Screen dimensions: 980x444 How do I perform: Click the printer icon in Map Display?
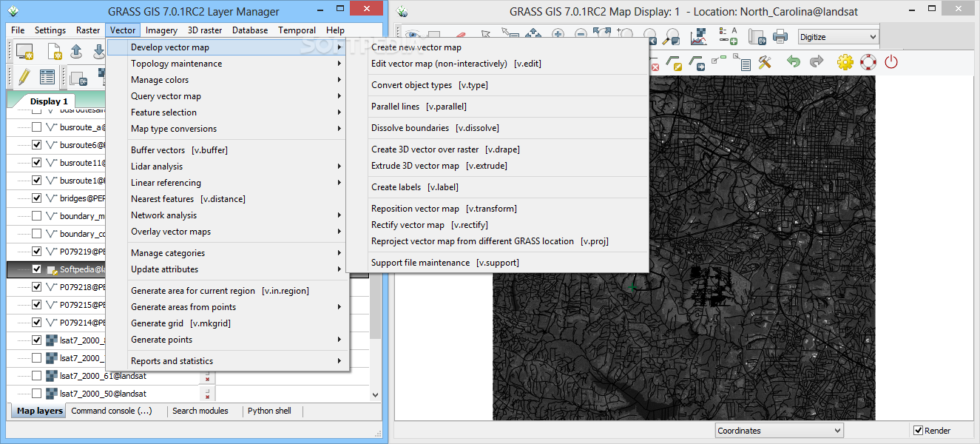[780, 37]
